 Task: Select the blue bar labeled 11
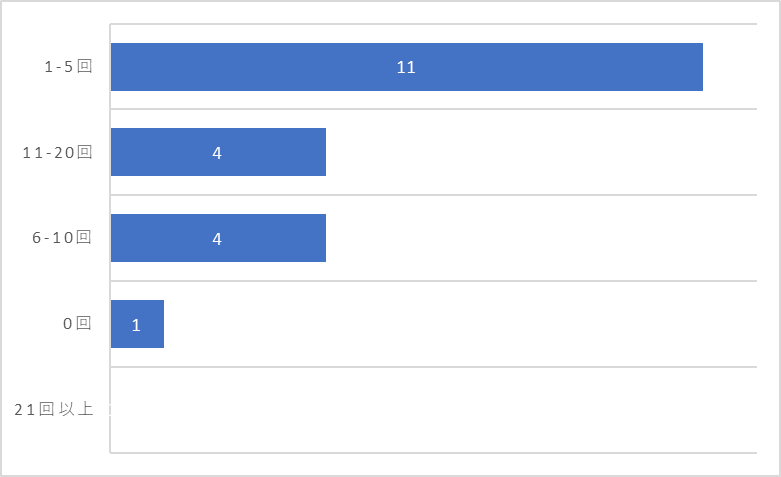coord(406,67)
